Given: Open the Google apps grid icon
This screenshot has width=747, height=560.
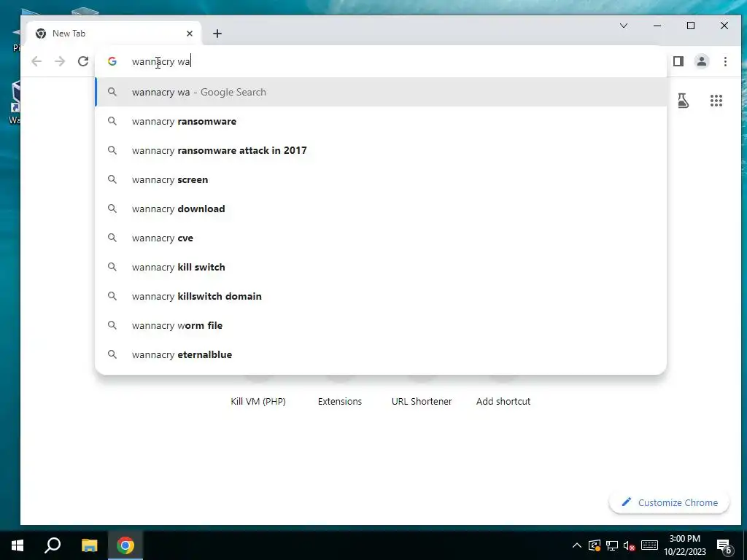Looking at the screenshot, I should click(x=716, y=101).
